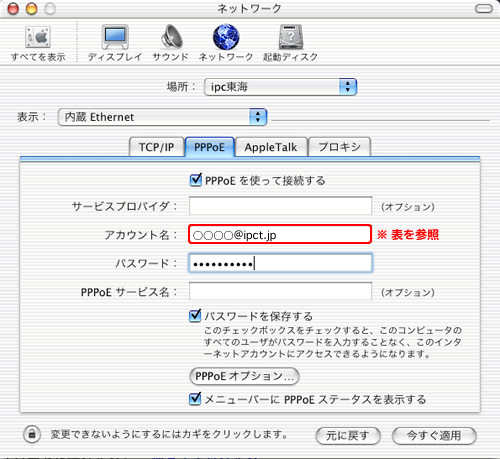Open the Show All (すべてを表示) preferences icon
Viewport: 500px width, 459px height.
(38, 37)
